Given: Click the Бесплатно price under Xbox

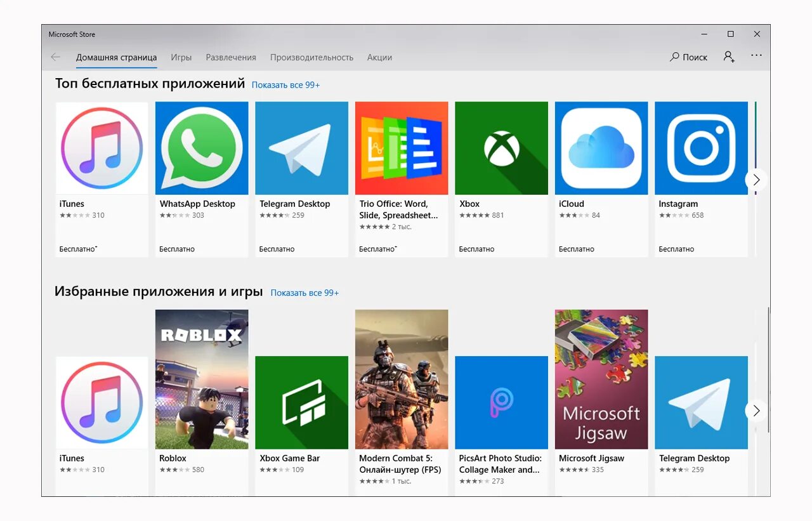Looking at the screenshot, I should [x=476, y=249].
